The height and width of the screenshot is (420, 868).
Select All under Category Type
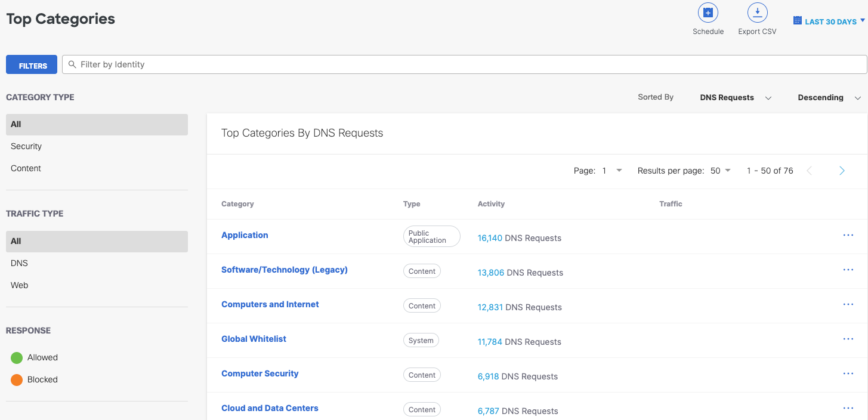point(97,125)
